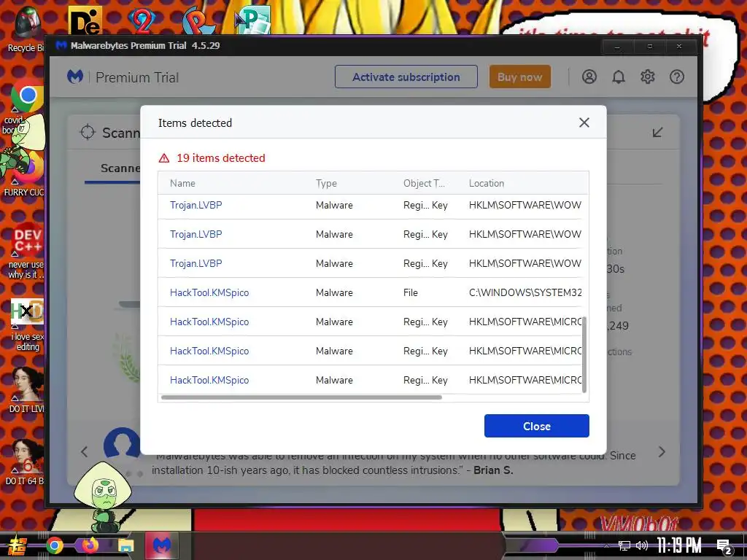747x560 pixels.
Task: Sort detections by Name column header
Action: coord(182,183)
